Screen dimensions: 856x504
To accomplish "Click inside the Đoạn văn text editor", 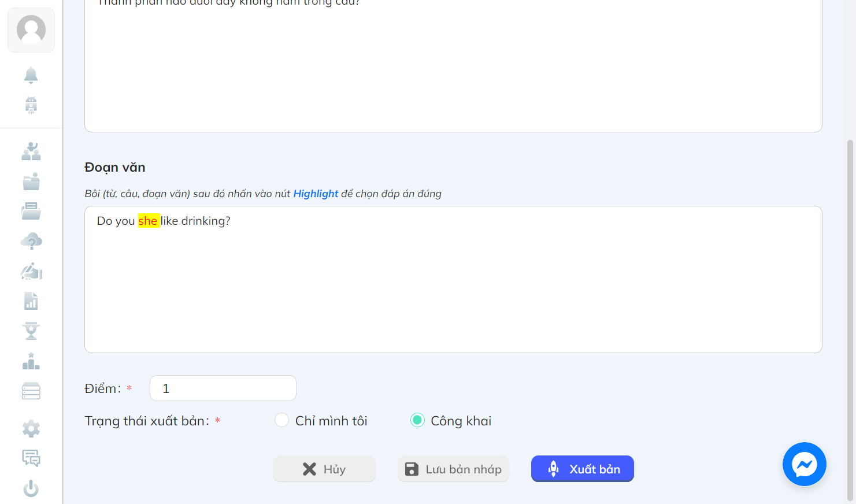I will coord(453,280).
